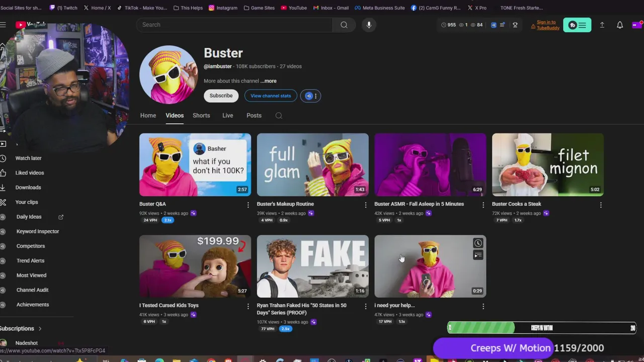The image size is (644, 362).
Task: Open Keyword Inspector in sidebar
Action: point(38,231)
